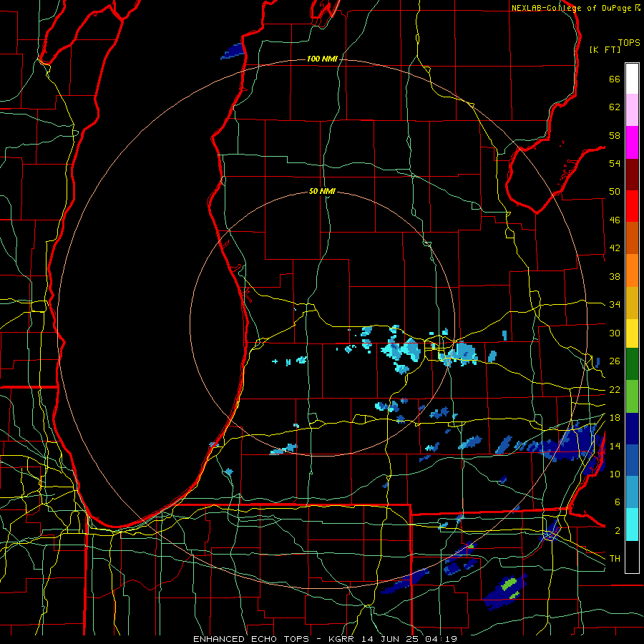644x644 pixels.
Task: Click the 62 legend value
Action: point(615,107)
